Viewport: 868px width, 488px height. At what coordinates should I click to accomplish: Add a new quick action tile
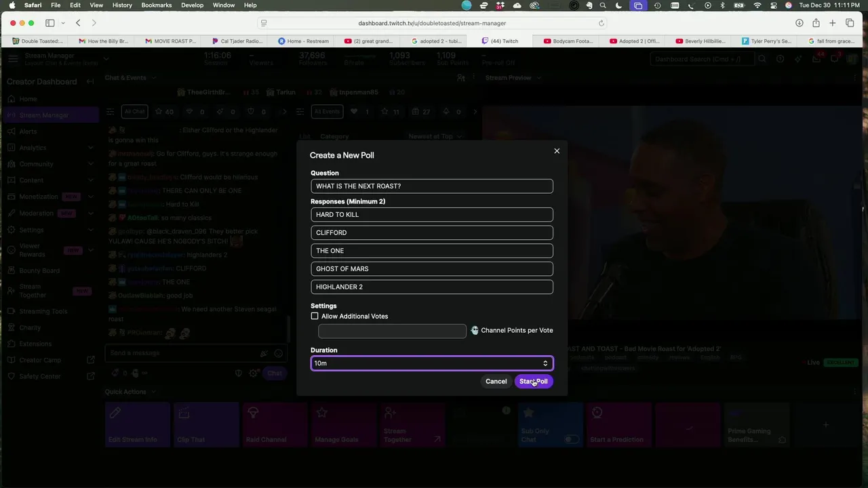click(x=825, y=425)
